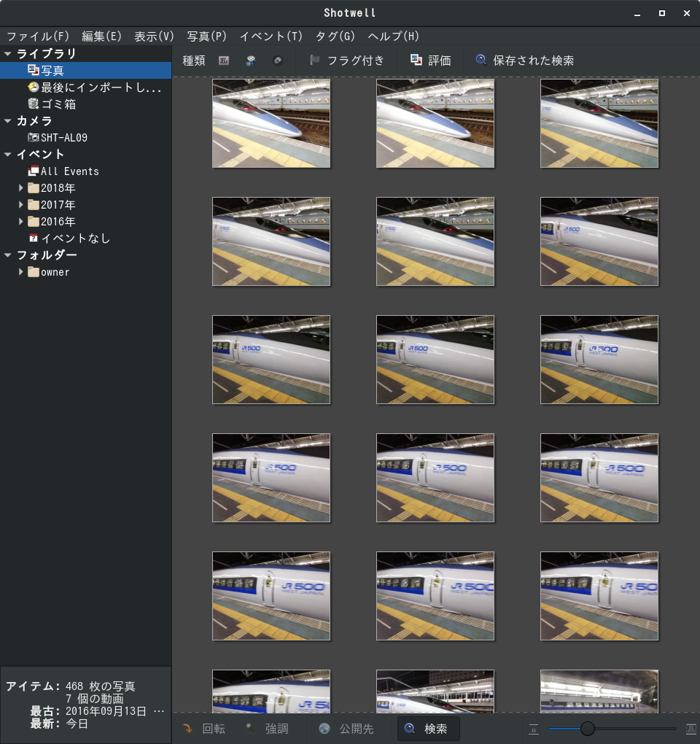Screen dimensions: 700x744
Task: Click the 7 個の動画 video count
Action: 94,699
